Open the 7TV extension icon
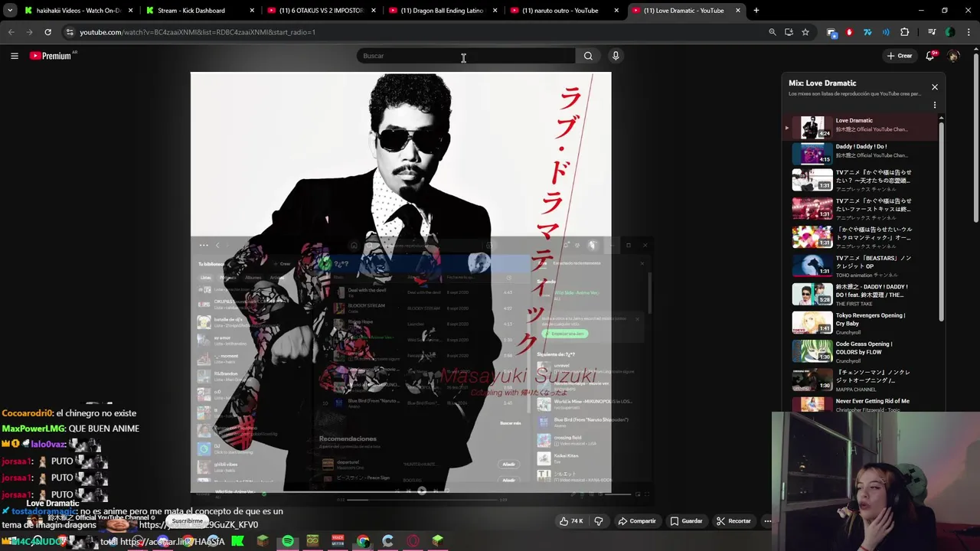Viewport: 980px width, 551px height. 867,32
